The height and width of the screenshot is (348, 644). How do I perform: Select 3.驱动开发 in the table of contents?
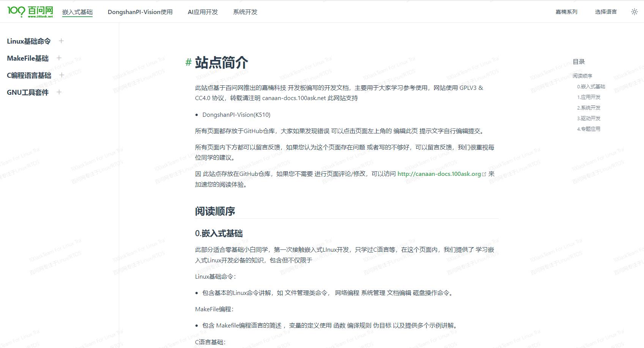(x=589, y=118)
